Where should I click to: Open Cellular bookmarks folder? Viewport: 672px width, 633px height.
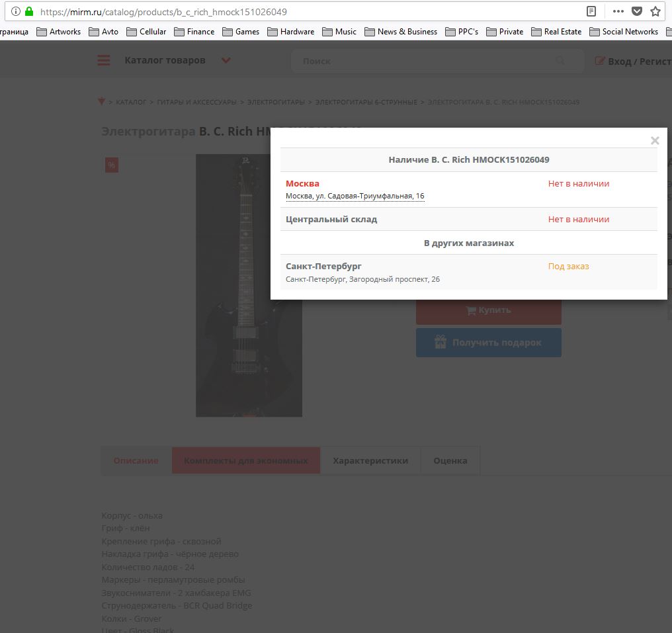tap(146, 32)
